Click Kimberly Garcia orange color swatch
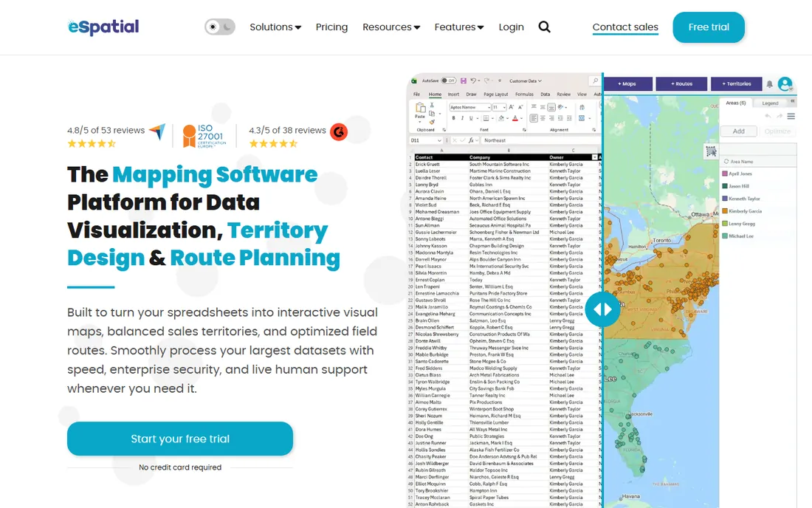The width and height of the screenshot is (812, 508). coord(725,211)
